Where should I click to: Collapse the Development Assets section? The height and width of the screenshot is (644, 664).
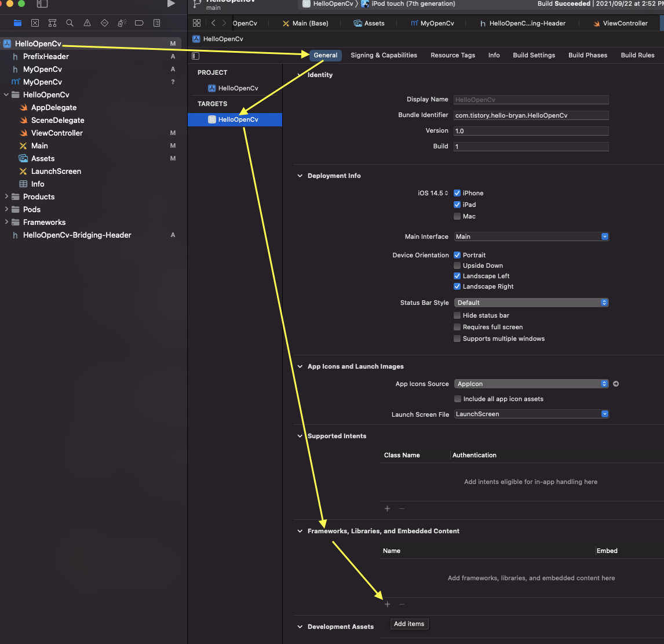coord(300,627)
